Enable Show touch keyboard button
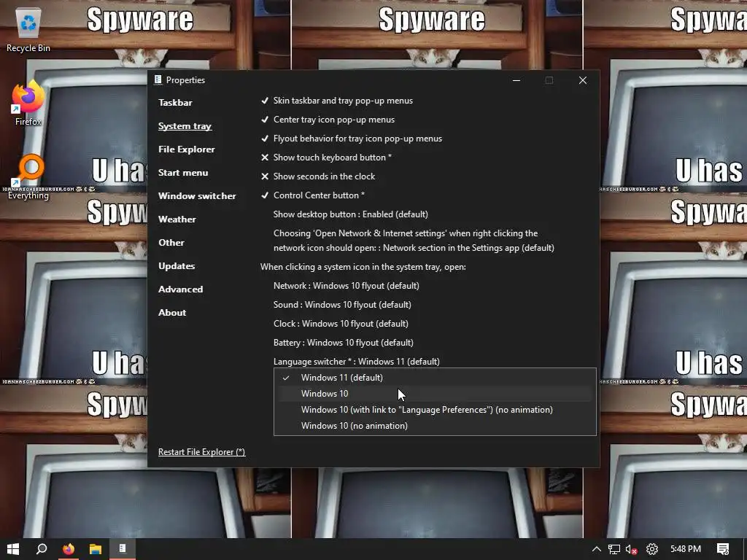The width and height of the screenshot is (747, 560). pyautogui.click(x=326, y=157)
